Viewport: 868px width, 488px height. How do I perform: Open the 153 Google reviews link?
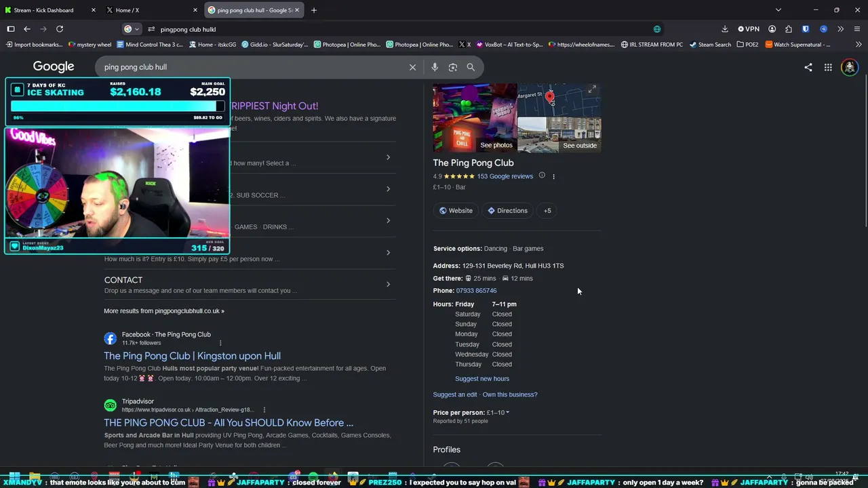coord(505,176)
